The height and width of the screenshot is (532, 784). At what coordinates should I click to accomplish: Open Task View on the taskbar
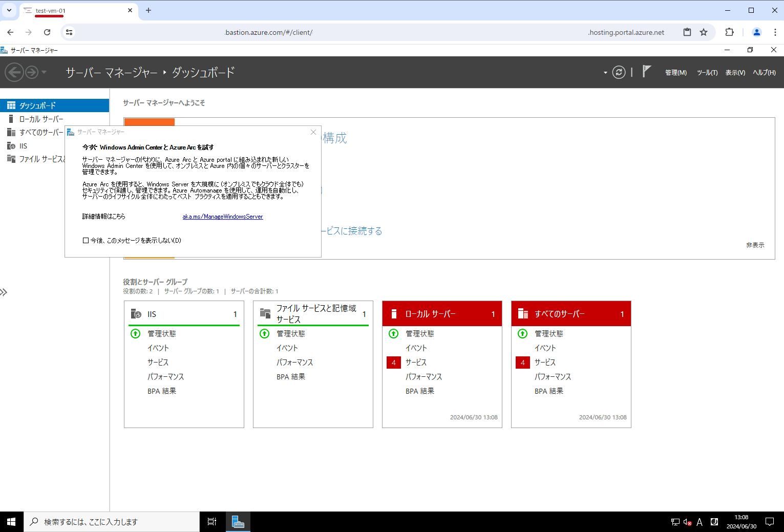pos(212,522)
